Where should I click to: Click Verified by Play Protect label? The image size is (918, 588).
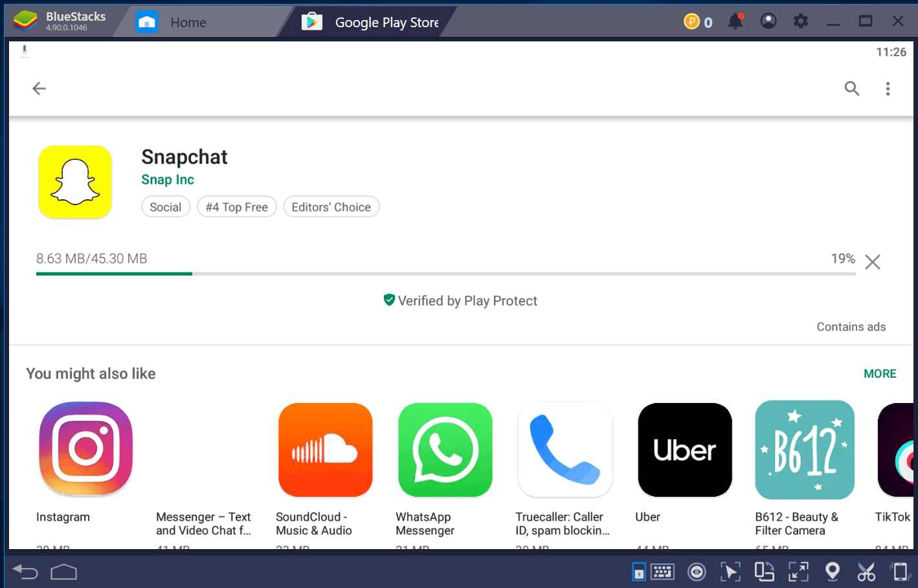[460, 301]
